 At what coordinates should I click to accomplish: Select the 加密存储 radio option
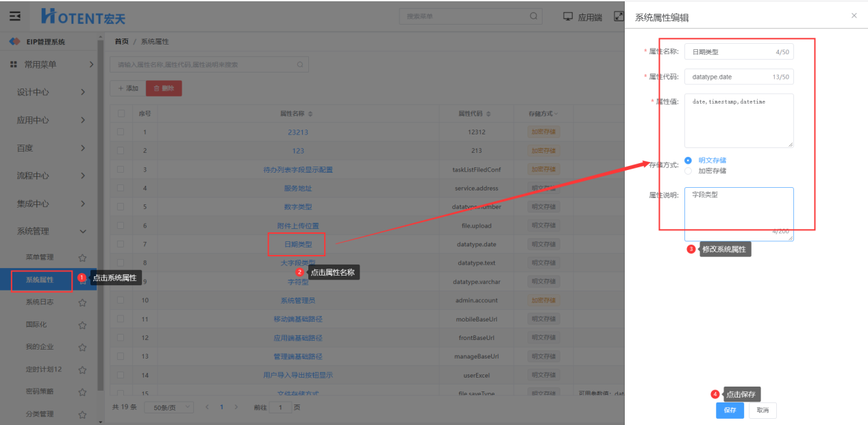[x=689, y=171]
